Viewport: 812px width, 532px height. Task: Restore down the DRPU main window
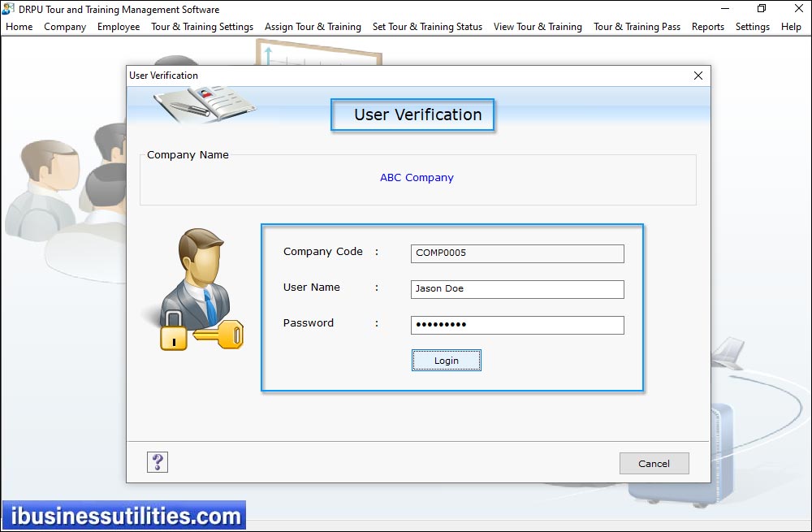pos(762,9)
